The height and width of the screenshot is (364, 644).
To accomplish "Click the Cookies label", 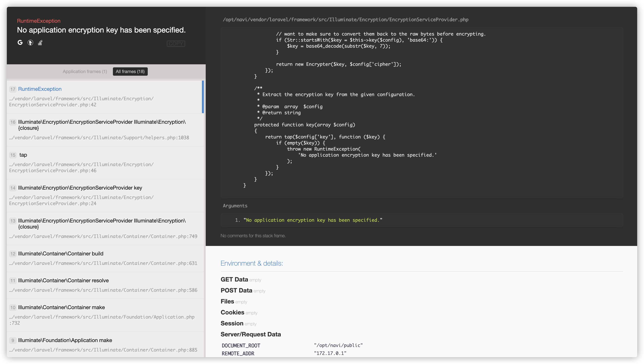I will pyautogui.click(x=232, y=313).
